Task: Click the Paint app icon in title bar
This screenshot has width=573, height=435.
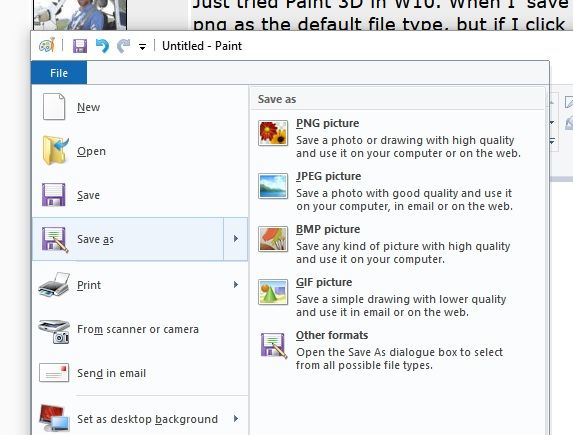Action: tap(47, 45)
